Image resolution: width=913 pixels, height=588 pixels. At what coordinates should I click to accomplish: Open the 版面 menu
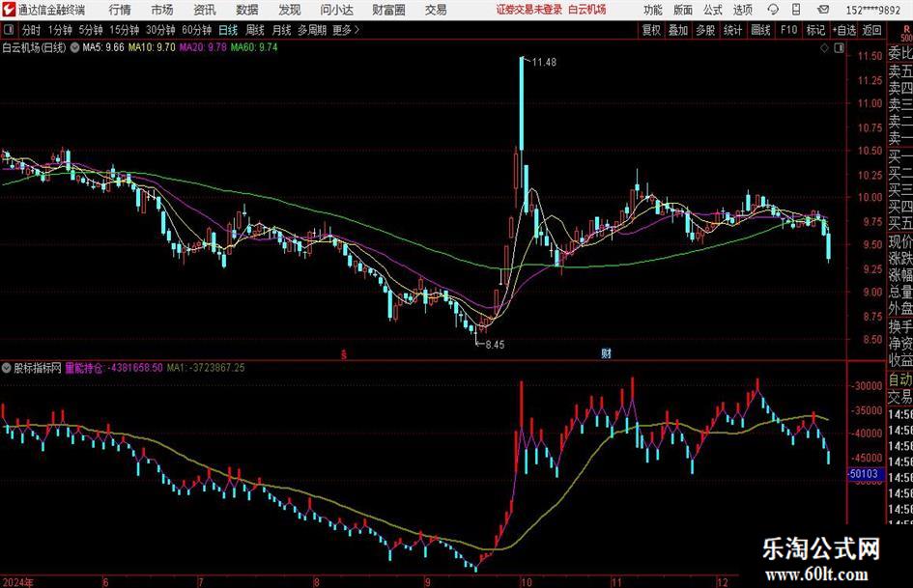point(683,10)
